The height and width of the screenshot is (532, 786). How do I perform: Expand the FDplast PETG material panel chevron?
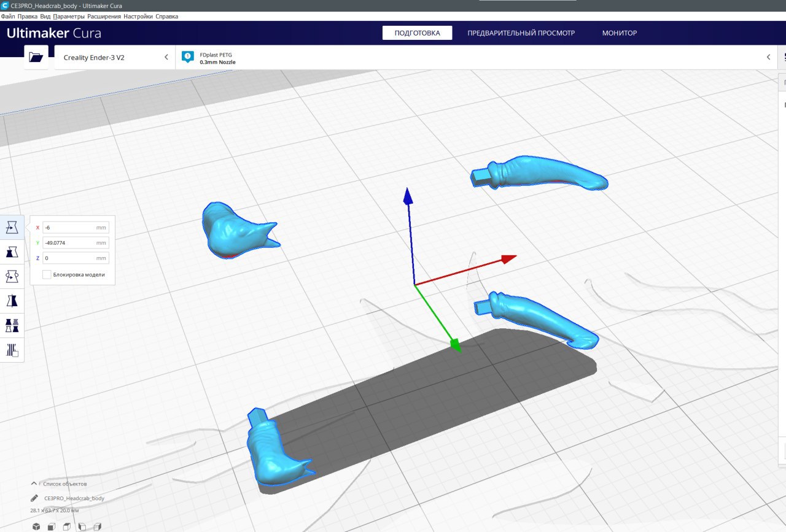pos(768,57)
